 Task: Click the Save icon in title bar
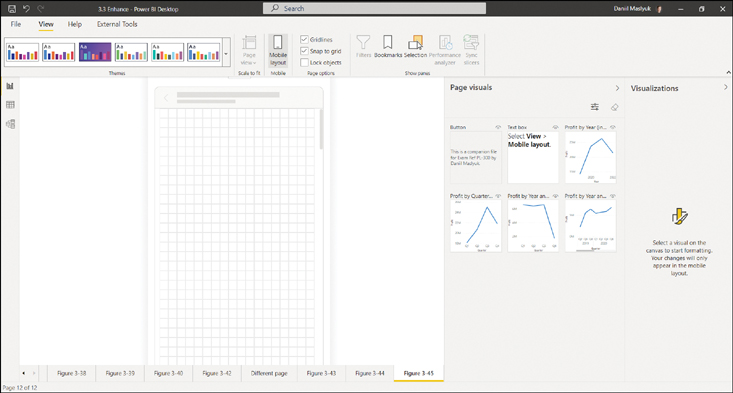pyautogui.click(x=12, y=8)
